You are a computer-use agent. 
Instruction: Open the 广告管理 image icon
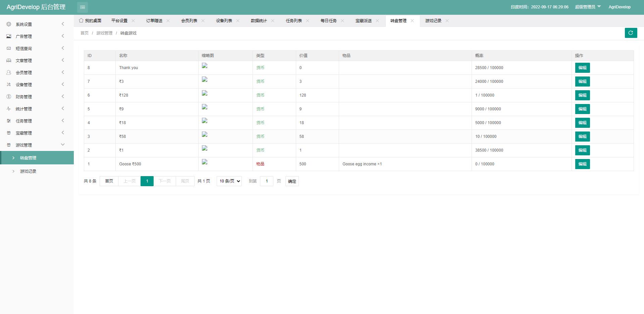9,36
